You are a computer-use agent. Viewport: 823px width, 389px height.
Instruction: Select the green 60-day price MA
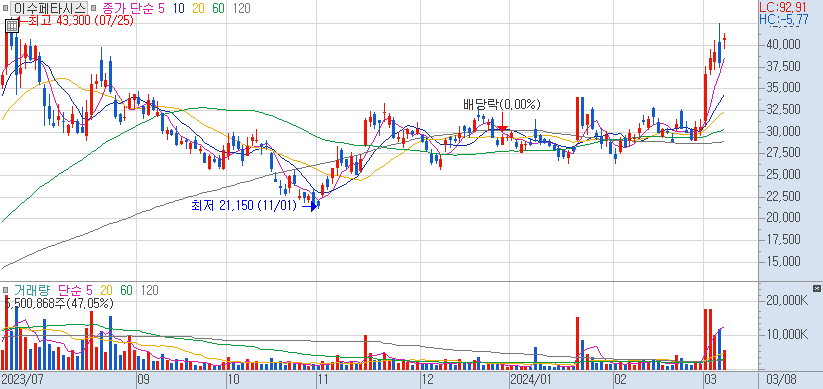[219, 8]
